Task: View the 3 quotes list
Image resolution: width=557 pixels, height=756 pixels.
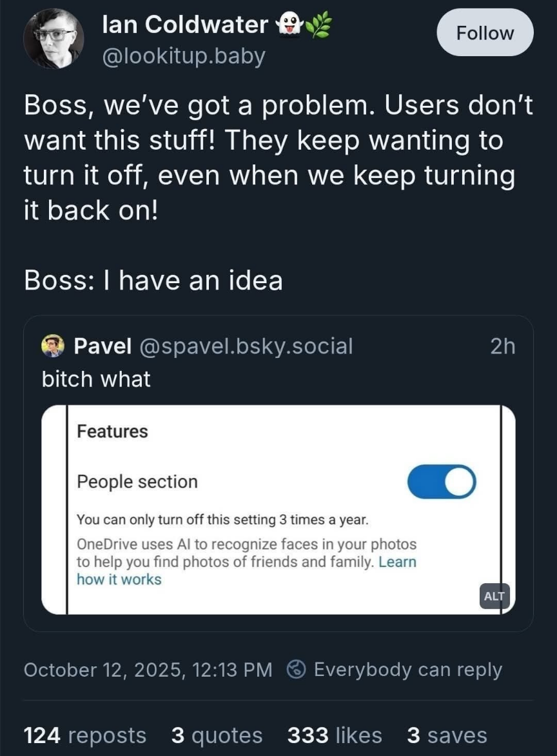Action: 217,735
